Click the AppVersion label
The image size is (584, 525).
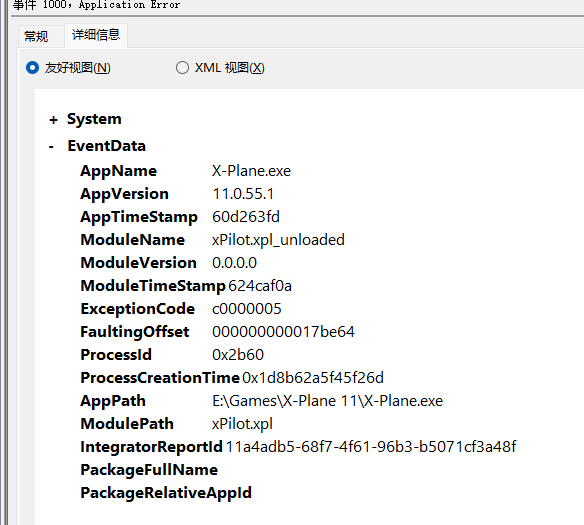click(x=124, y=195)
